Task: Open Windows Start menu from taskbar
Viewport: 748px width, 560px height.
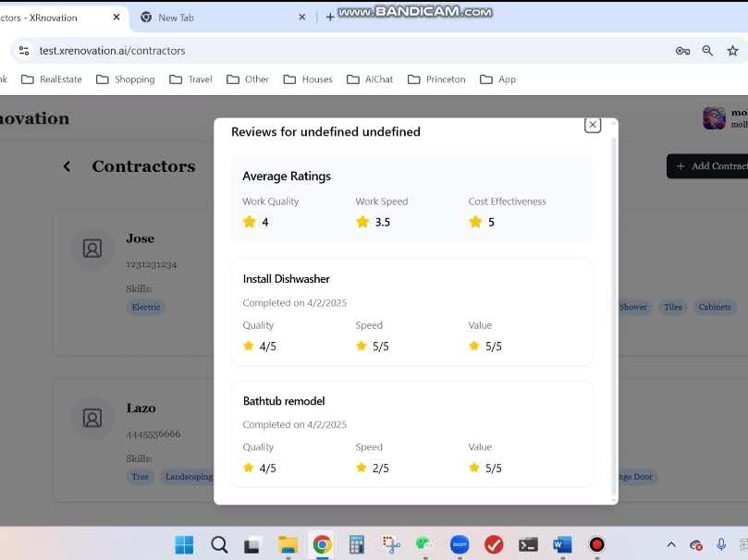Action: (x=184, y=544)
